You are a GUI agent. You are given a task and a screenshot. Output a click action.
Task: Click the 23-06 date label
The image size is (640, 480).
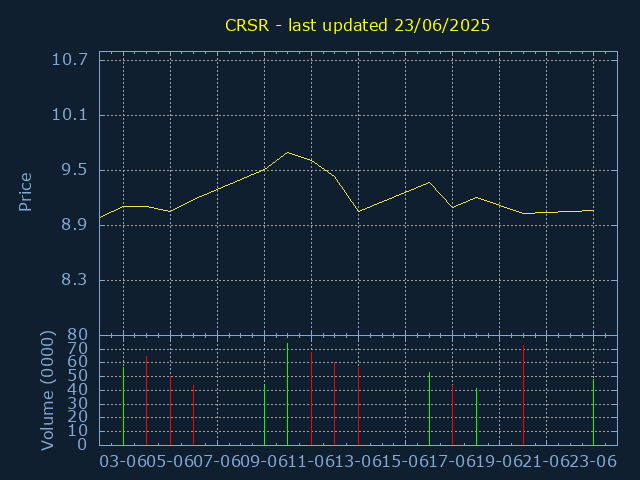pyautogui.click(x=593, y=462)
